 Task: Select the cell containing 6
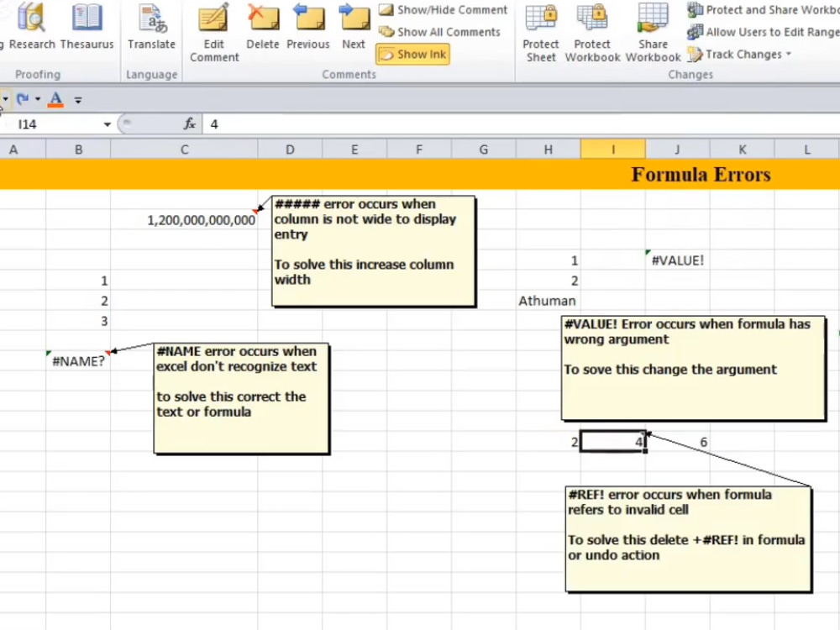tap(677, 442)
